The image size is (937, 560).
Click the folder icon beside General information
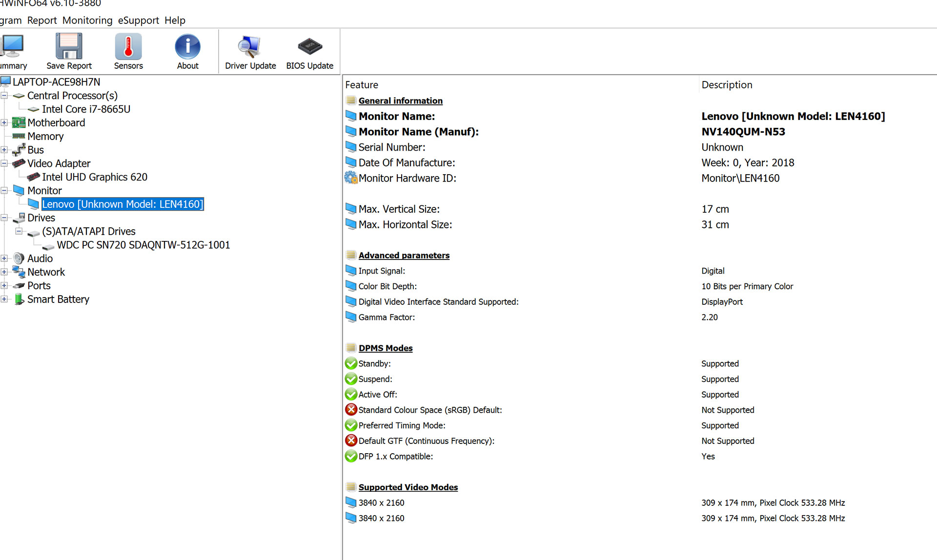point(351,100)
